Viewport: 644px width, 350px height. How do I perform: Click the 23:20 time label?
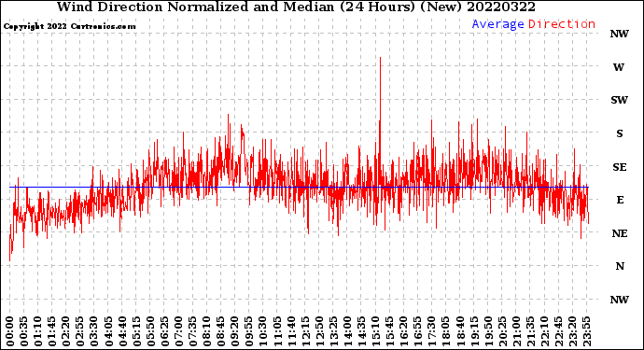pos(572,331)
